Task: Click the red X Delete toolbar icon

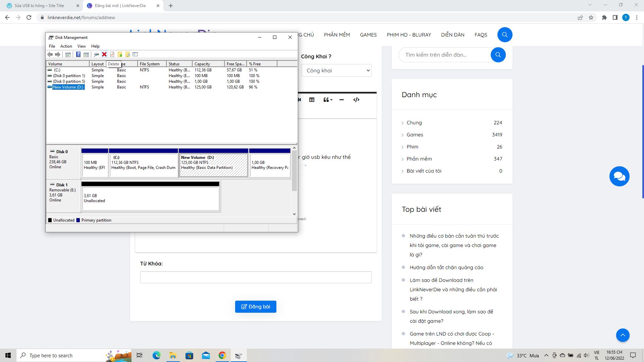Action: [x=104, y=54]
